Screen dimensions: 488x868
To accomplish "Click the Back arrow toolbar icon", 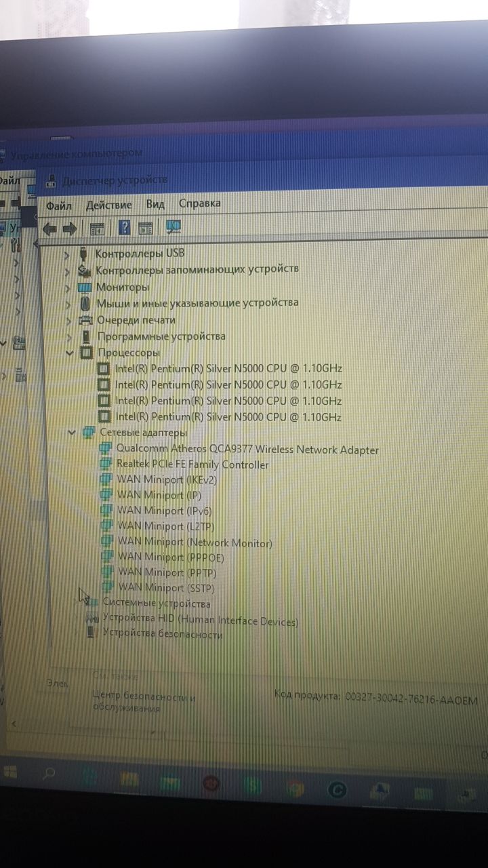I will click(49, 228).
